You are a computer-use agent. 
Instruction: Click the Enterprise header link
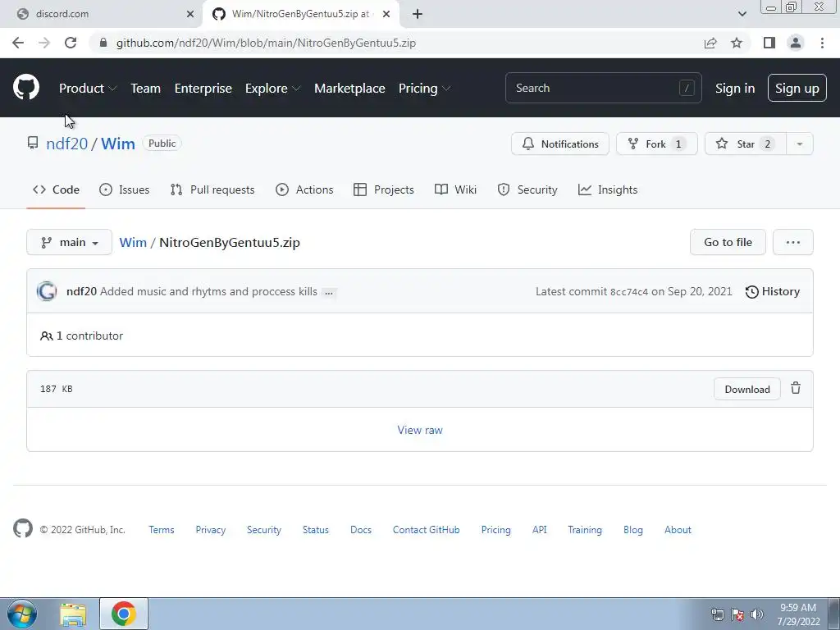pyautogui.click(x=203, y=88)
